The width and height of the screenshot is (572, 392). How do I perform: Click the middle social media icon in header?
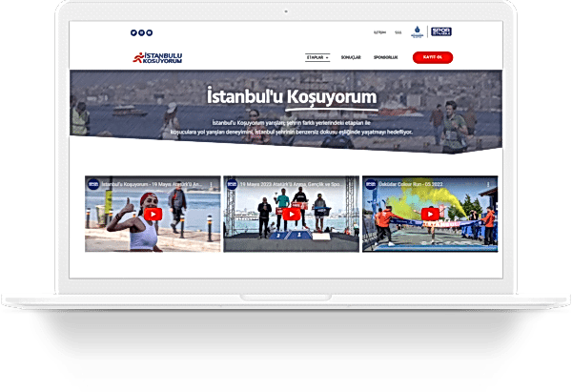[141, 32]
